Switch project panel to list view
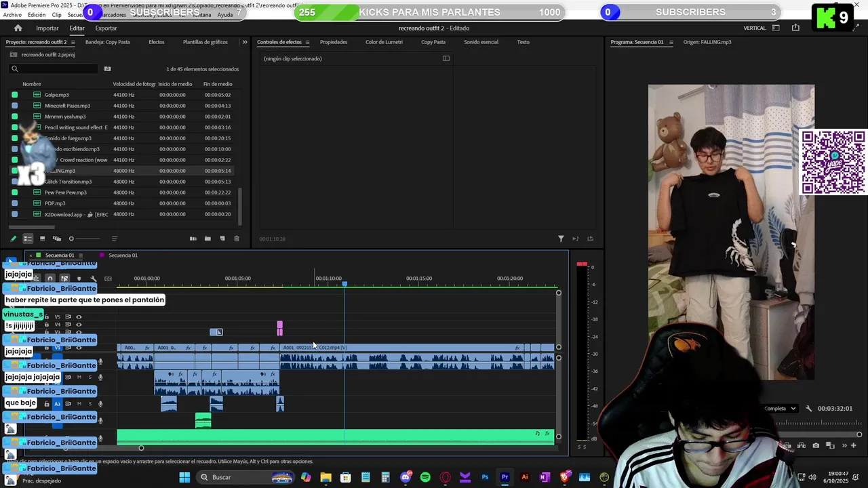This screenshot has height=488, width=868. (28, 239)
